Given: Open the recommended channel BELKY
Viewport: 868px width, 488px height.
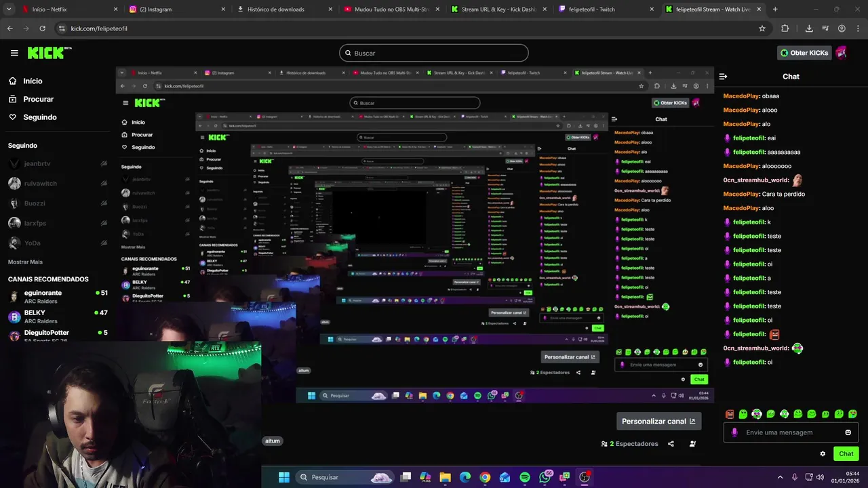Looking at the screenshot, I should coord(58,317).
